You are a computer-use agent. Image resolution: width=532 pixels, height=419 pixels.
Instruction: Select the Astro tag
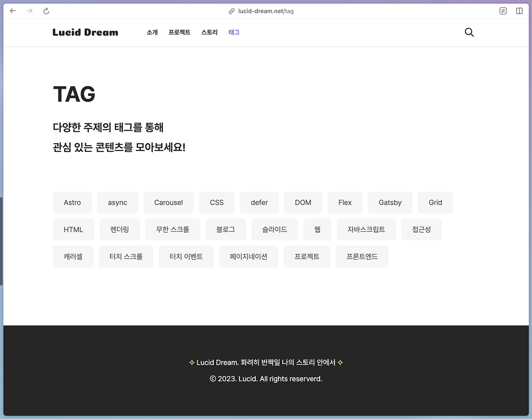click(x=72, y=203)
